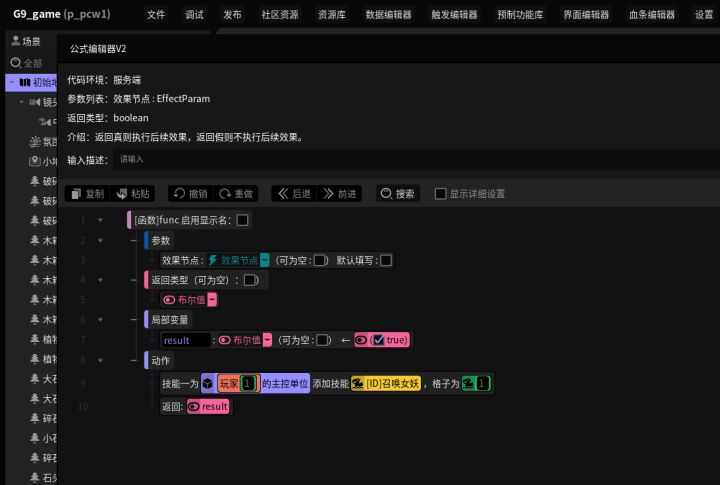The image size is (720, 485).
Task: Open the 调试 menu
Action: point(194,15)
